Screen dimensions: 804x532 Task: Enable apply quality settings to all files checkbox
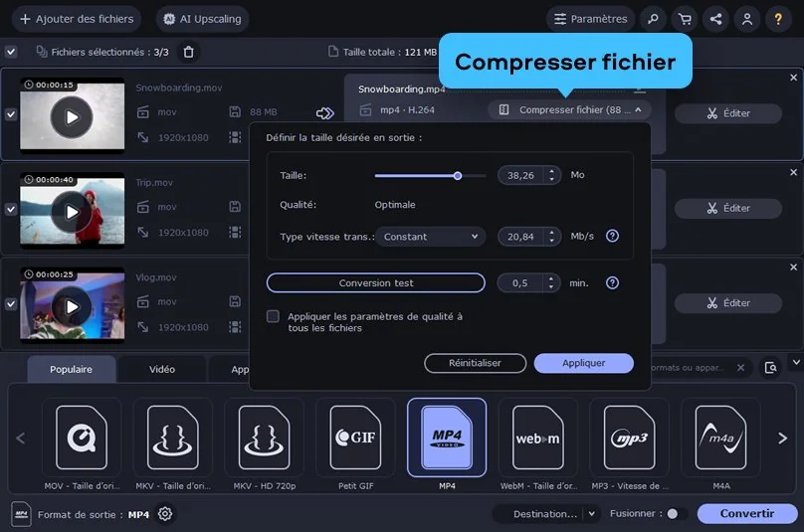tap(273, 316)
